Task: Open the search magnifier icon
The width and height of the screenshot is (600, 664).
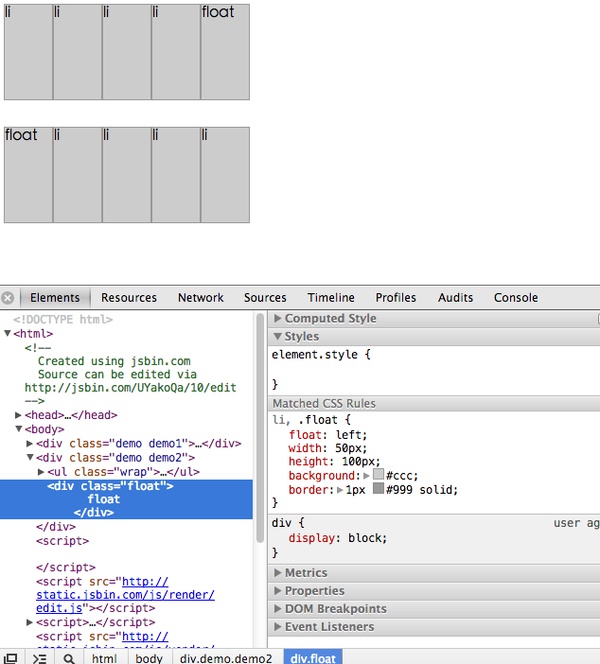Action: point(69,658)
